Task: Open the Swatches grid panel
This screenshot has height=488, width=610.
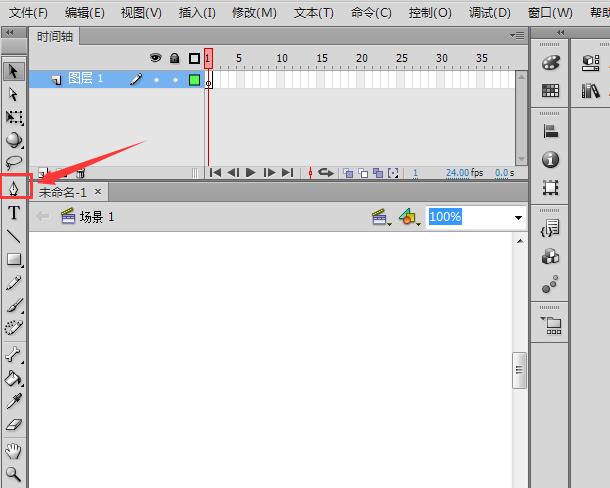Action: (550, 91)
